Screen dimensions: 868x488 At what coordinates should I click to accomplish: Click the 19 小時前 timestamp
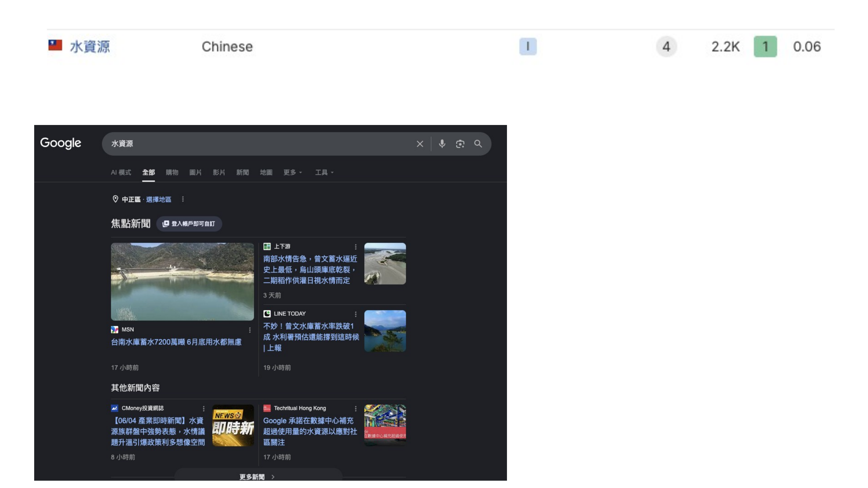pos(277,367)
